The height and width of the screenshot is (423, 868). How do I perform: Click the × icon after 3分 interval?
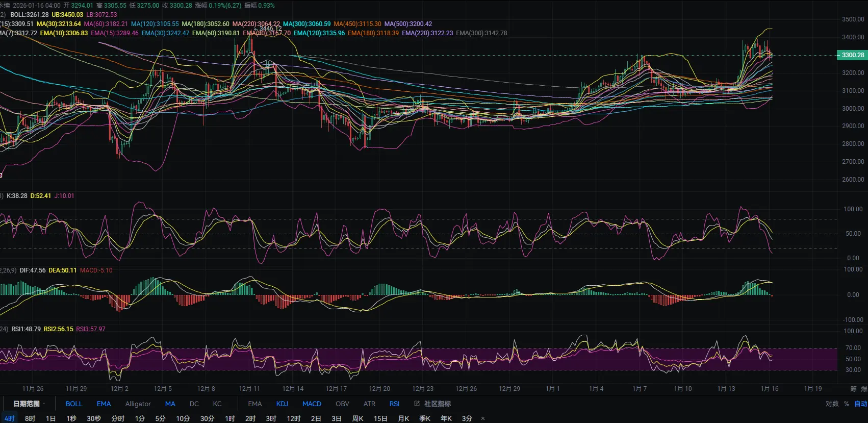point(483,418)
